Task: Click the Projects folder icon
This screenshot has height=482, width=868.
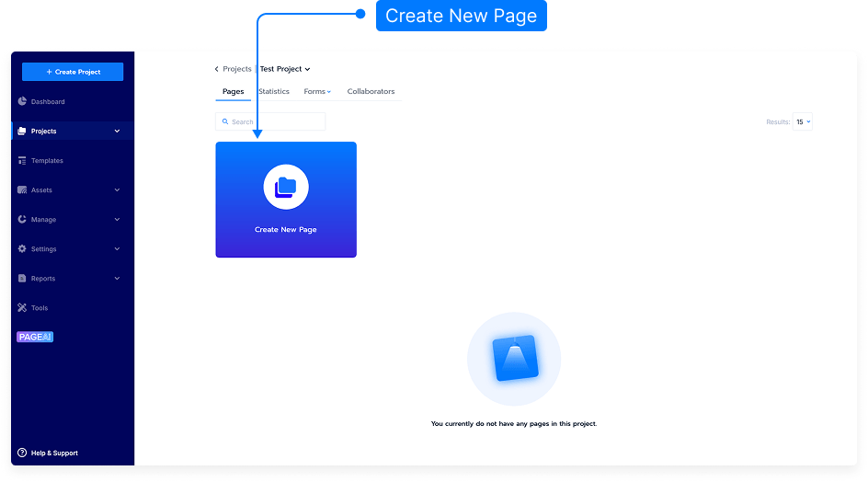Action: tap(22, 132)
